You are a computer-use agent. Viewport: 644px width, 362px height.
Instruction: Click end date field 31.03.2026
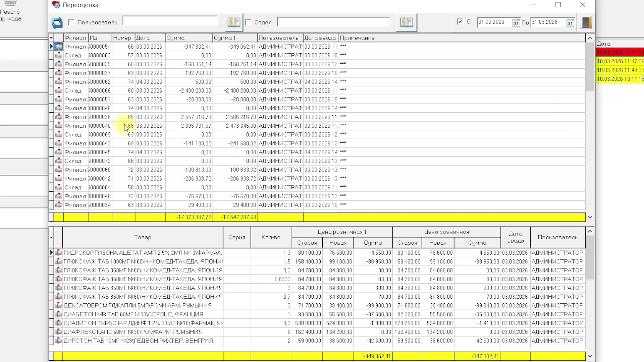(x=548, y=22)
